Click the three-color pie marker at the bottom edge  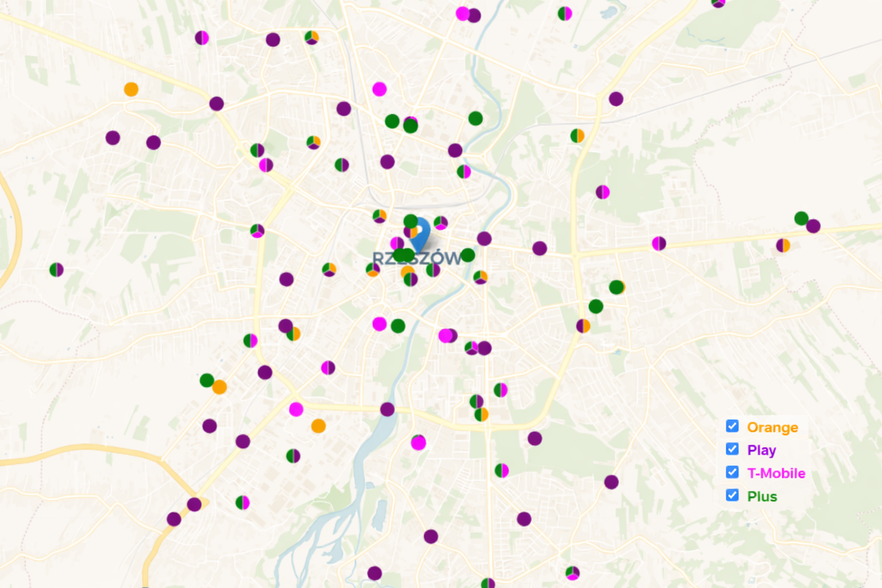tap(572, 573)
